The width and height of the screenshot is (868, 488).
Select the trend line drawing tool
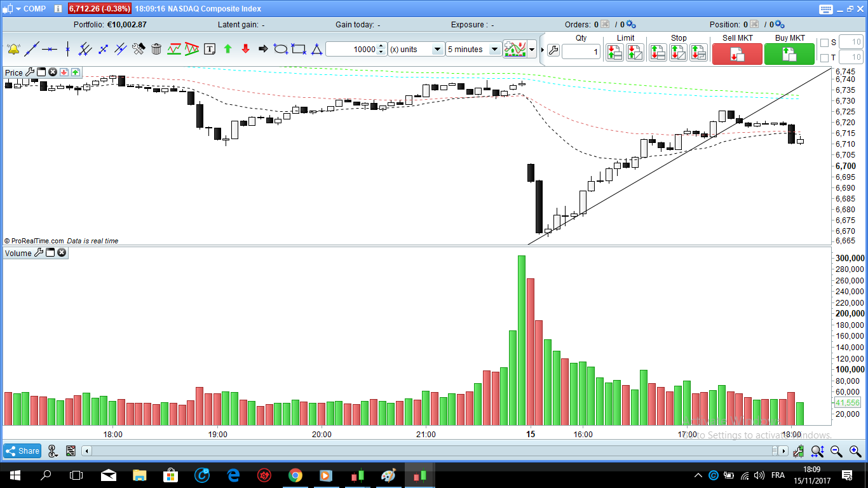click(x=32, y=49)
